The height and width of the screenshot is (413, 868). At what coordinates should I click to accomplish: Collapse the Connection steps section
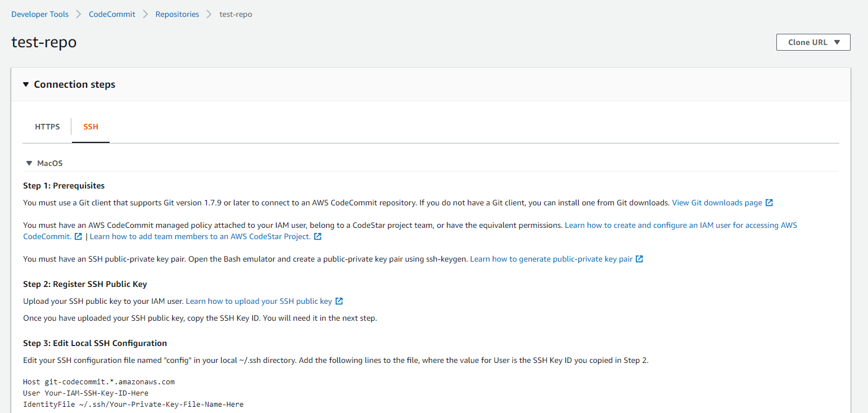26,84
